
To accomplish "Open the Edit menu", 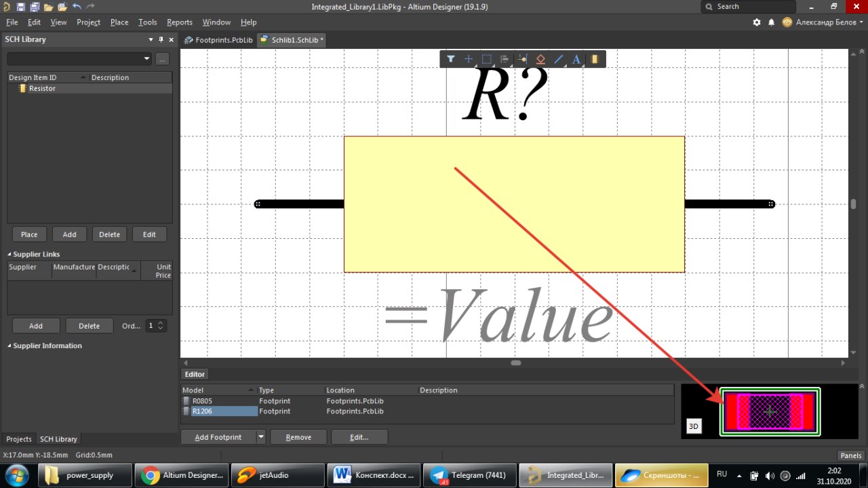I will pos(34,22).
